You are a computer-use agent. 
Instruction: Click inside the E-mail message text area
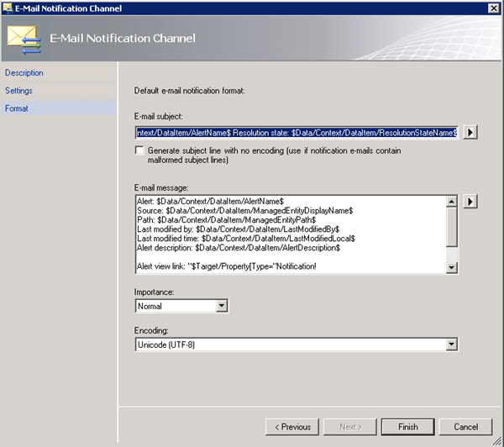(291, 234)
